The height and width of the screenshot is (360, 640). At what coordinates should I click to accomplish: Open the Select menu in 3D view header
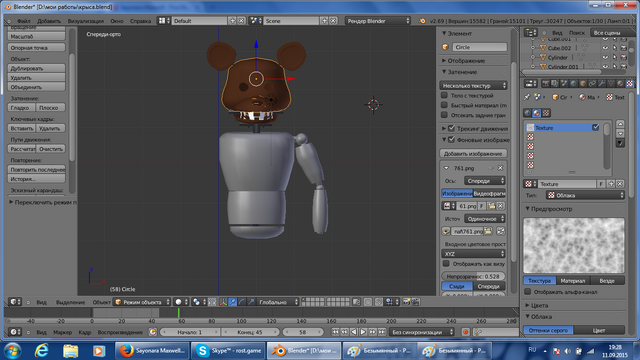[71, 302]
